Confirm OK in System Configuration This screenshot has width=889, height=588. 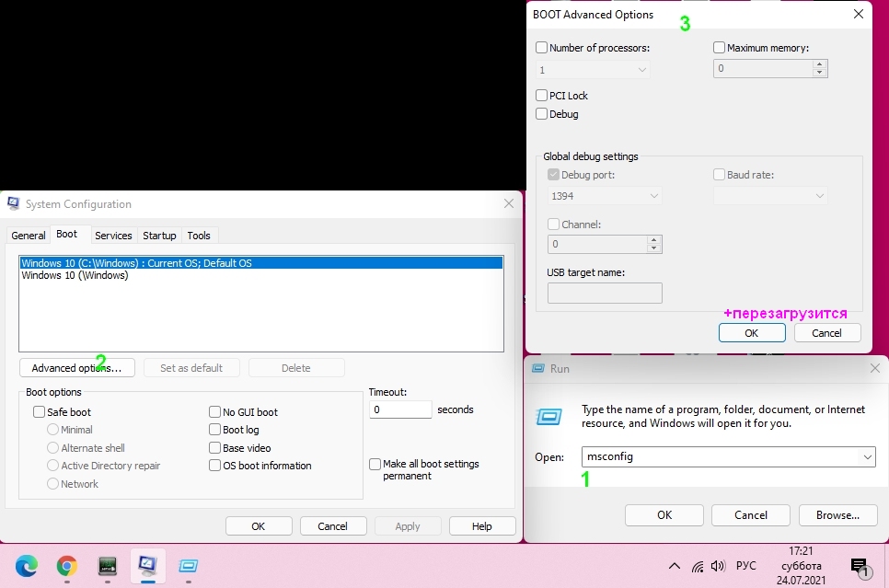259,526
